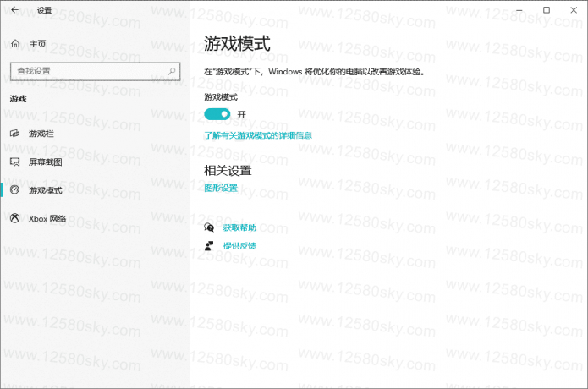Click the 开 toggle state label

[241, 115]
